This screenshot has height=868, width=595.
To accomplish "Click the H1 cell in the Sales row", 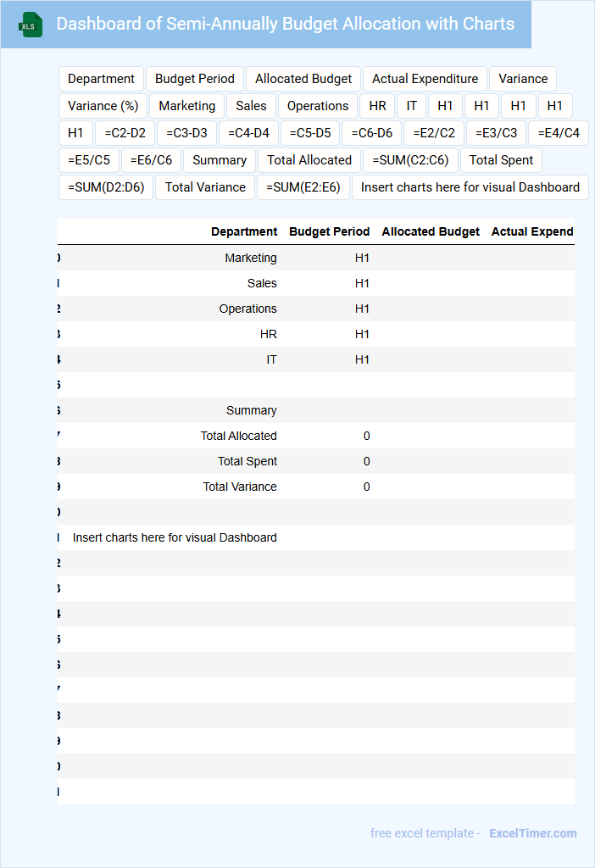I will 362,283.
